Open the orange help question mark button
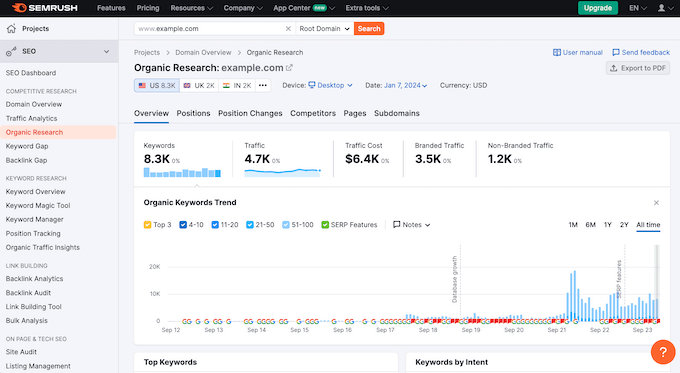680x373 pixels. 663,352
